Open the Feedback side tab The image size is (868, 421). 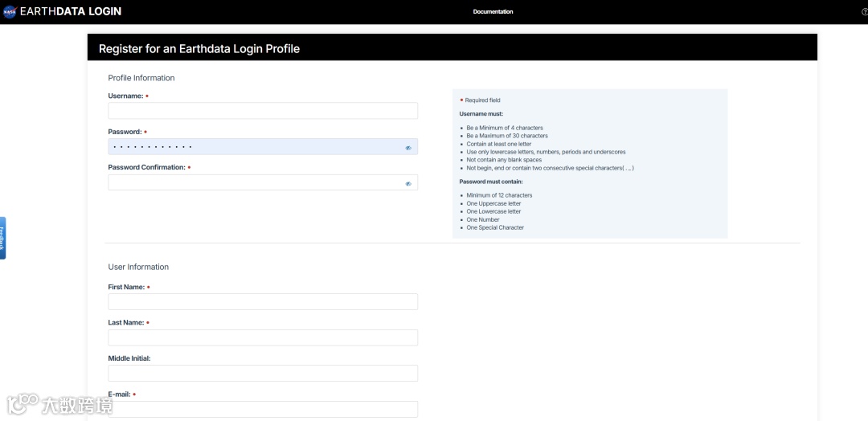tap(2, 238)
